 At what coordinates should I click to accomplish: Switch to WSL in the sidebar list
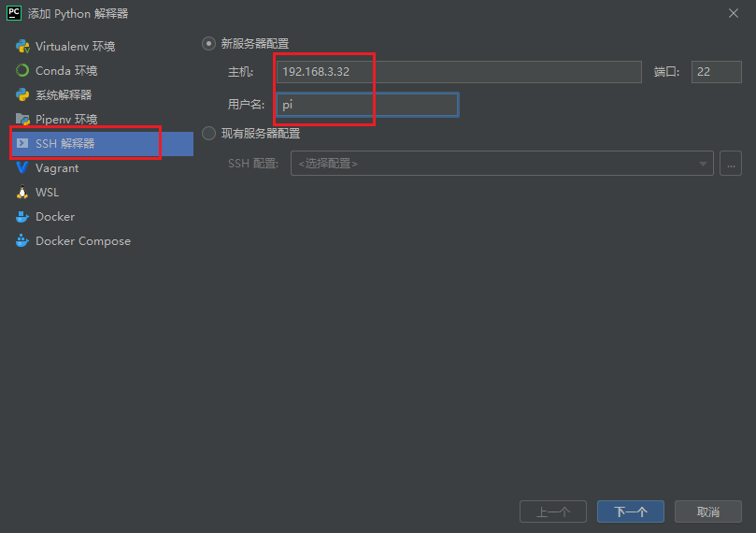click(48, 193)
